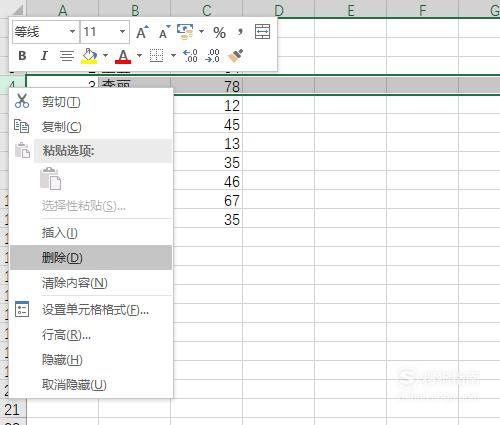Apply percent style format
Image resolution: width=500 pixels, height=425 pixels.
(x=219, y=33)
